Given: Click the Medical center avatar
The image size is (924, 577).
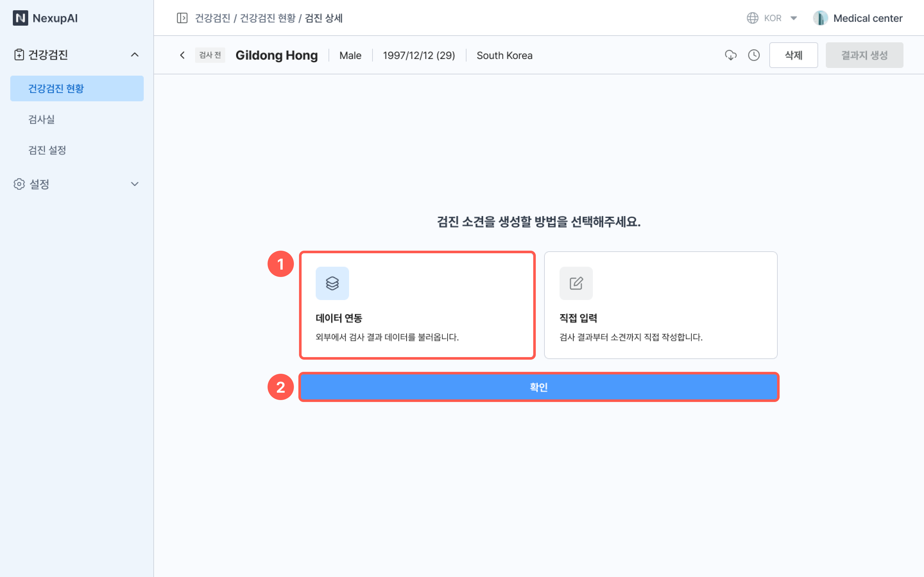Looking at the screenshot, I should pos(820,18).
